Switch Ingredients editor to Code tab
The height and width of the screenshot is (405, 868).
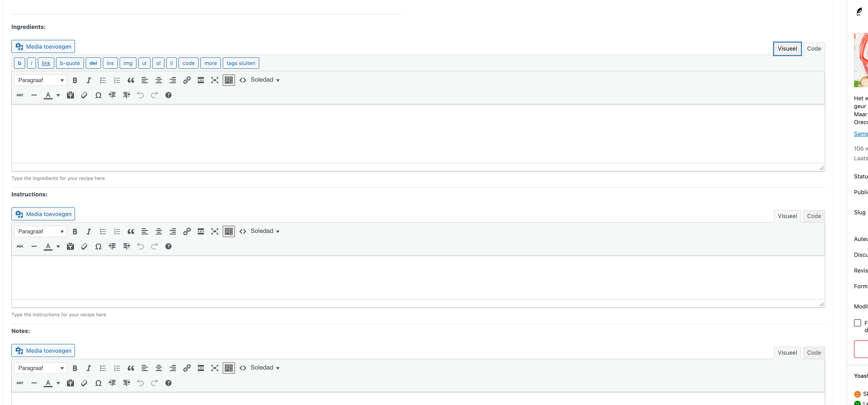tap(814, 49)
